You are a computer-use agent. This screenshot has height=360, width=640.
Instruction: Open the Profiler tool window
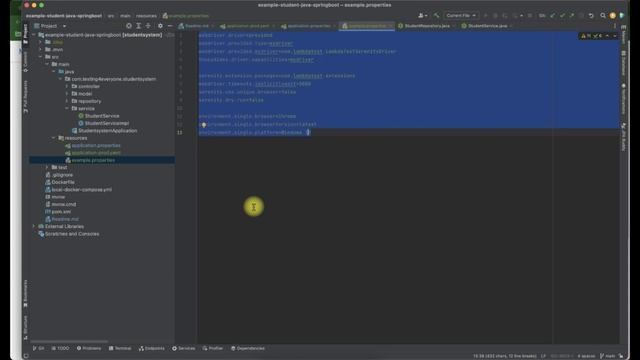tap(213, 349)
